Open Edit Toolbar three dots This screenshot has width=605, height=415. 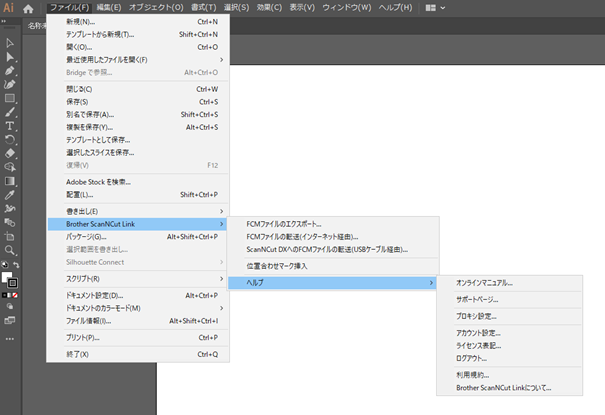10,339
